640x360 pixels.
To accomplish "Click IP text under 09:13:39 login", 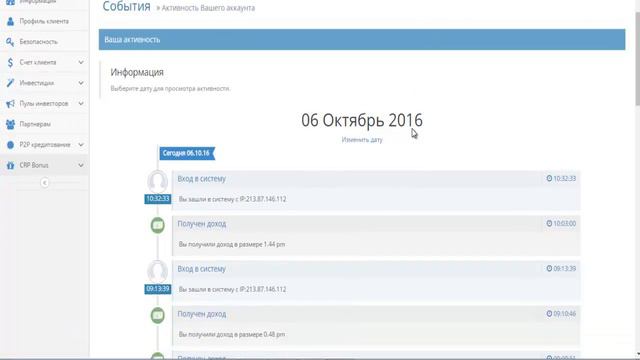I will 232,289.
